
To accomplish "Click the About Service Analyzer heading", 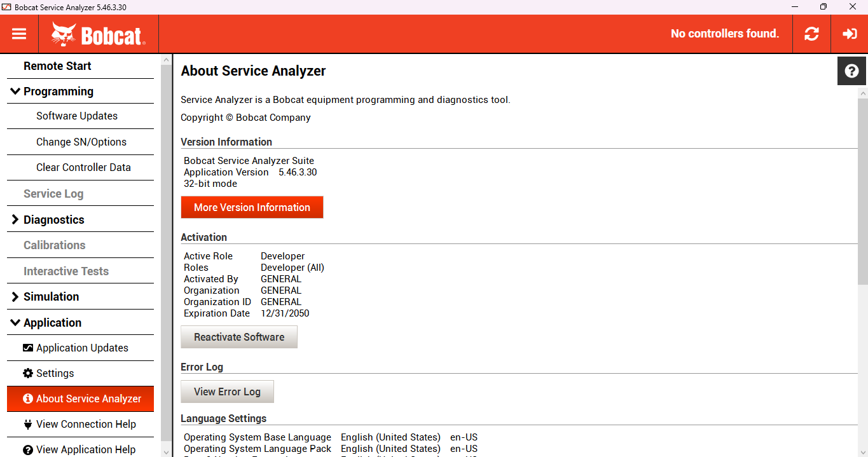I will click(x=253, y=71).
